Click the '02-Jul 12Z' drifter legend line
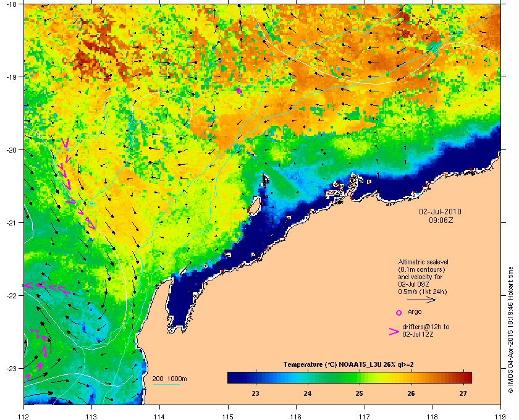This screenshot has width=519, height=420. pyautogui.click(x=418, y=334)
